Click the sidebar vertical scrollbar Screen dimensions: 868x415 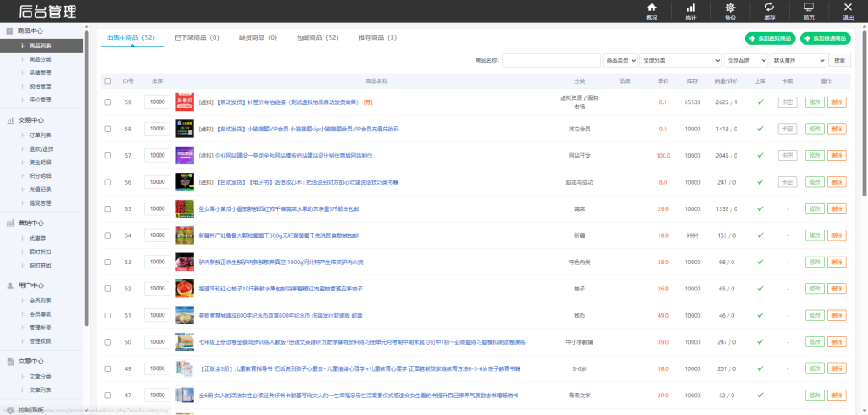click(x=86, y=177)
